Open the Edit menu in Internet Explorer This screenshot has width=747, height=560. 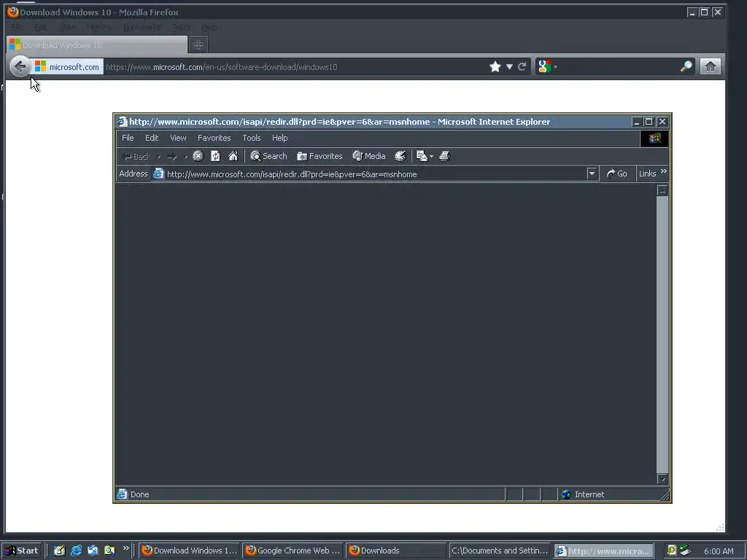tap(152, 138)
